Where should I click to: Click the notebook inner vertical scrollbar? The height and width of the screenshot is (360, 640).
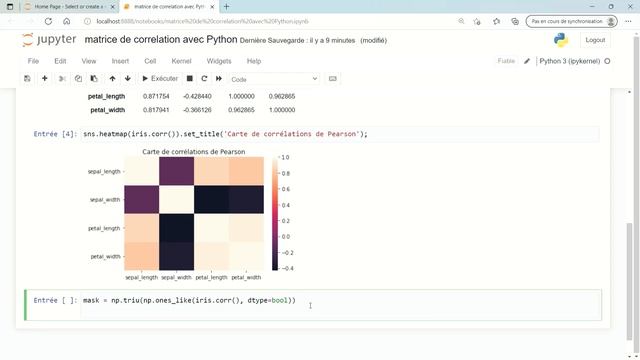pyautogui.click(x=629, y=282)
